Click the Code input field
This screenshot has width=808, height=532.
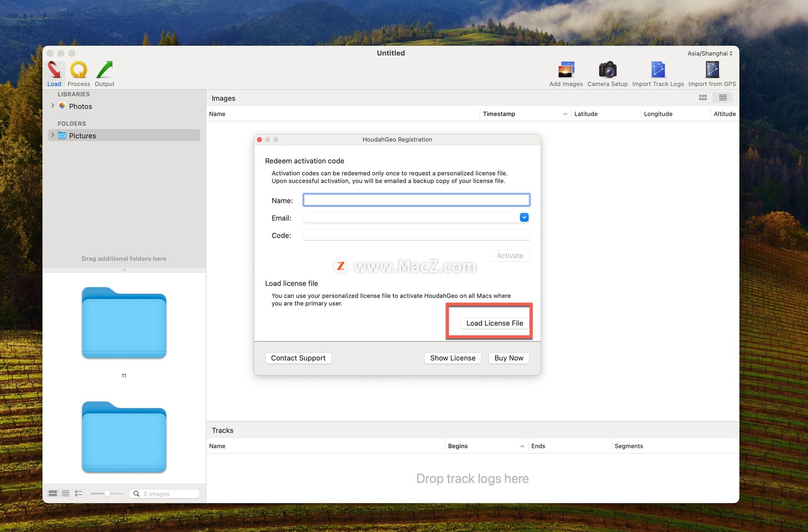416,235
